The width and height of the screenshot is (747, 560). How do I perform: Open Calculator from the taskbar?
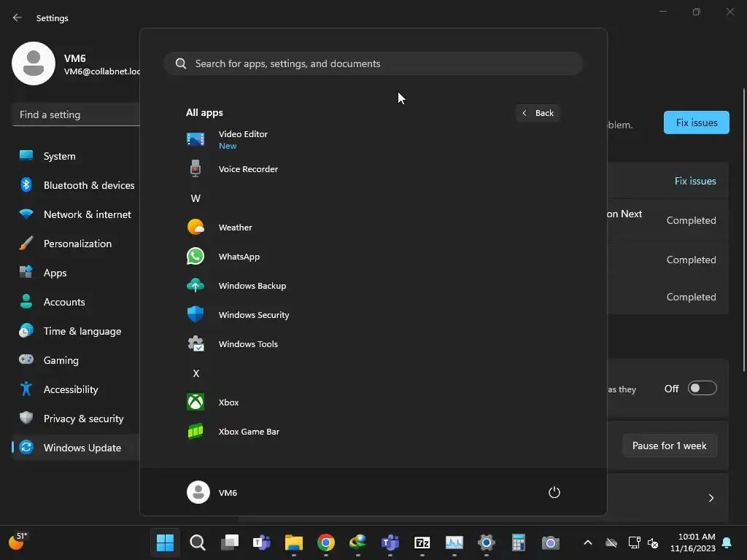click(x=519, y=542)
